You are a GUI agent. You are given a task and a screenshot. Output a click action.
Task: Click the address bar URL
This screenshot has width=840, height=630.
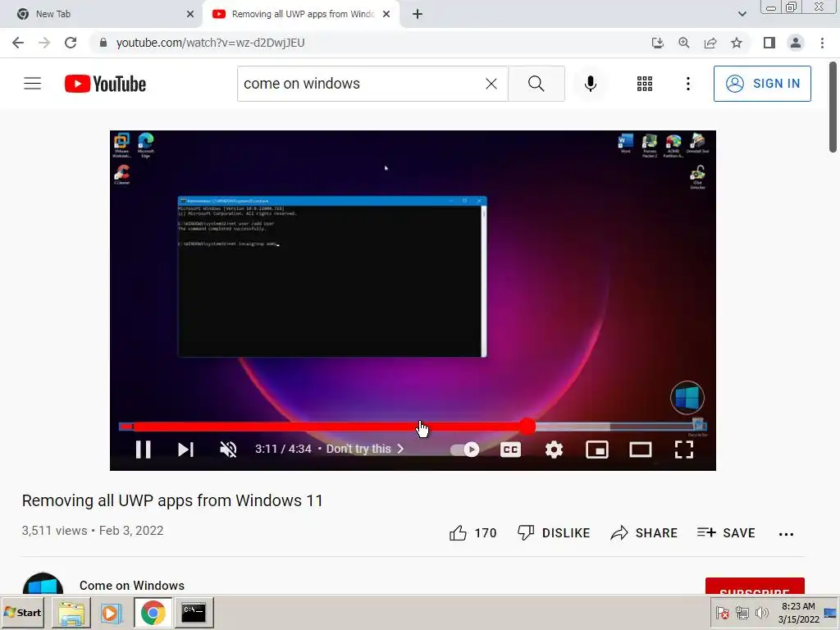211,43
